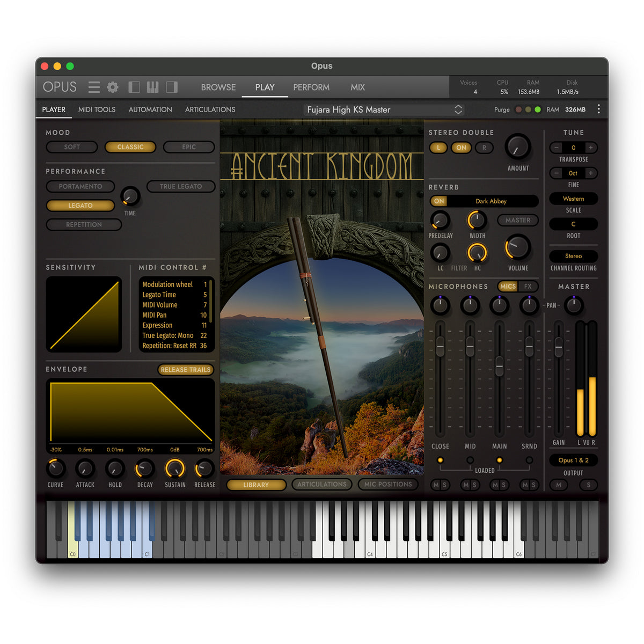Click the Reverb WIDTH knob
Viewport: 644px width, 644px height.
[477, 220]
